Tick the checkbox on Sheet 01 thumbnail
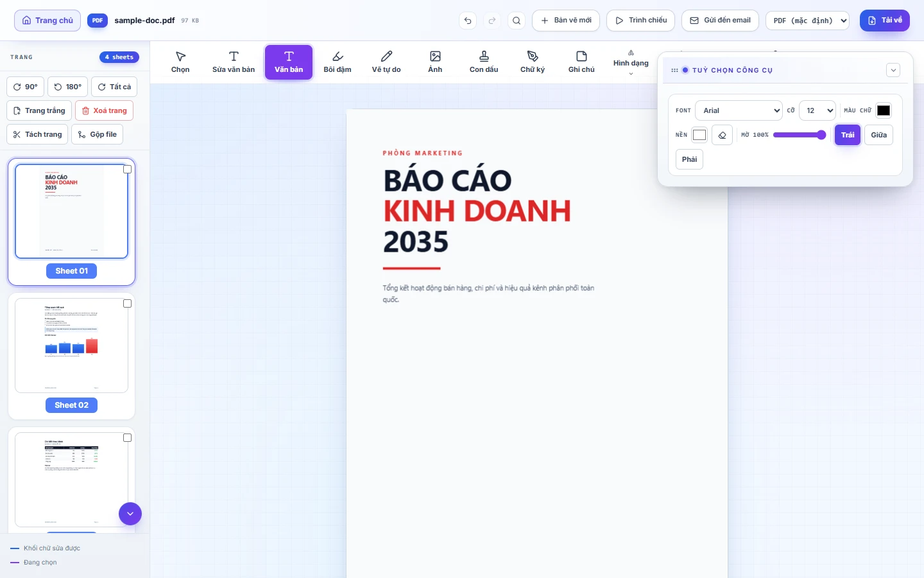Image resolution: width=924 pixels, height=578 pixels. coord(127,169)
